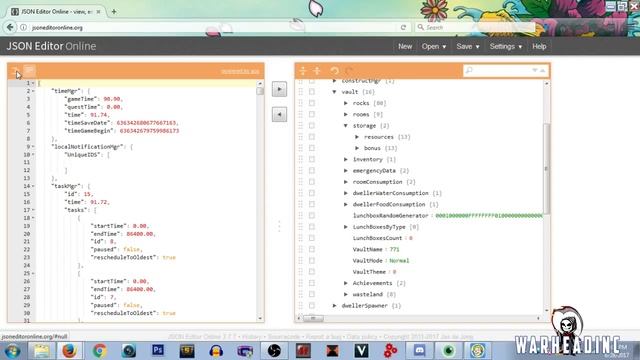Reload the page with refresh icon

pyautogui.click(x=403, y=27)
